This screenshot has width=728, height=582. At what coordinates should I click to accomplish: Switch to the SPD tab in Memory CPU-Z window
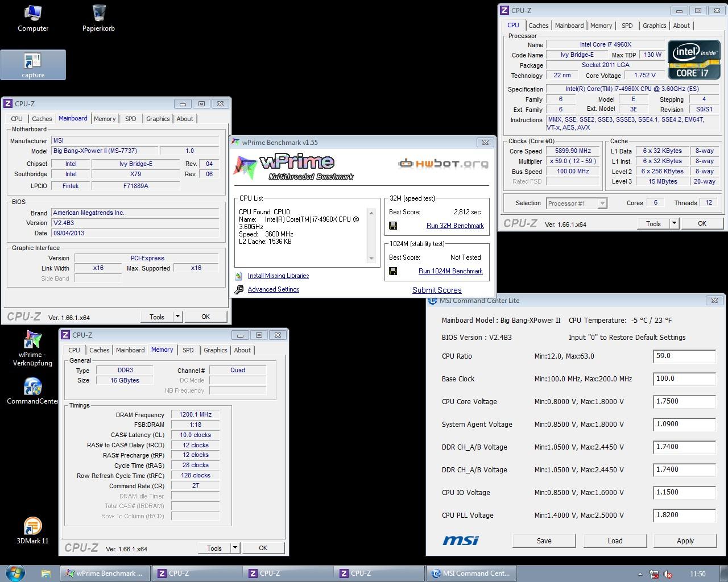click(x=188, y=350)
